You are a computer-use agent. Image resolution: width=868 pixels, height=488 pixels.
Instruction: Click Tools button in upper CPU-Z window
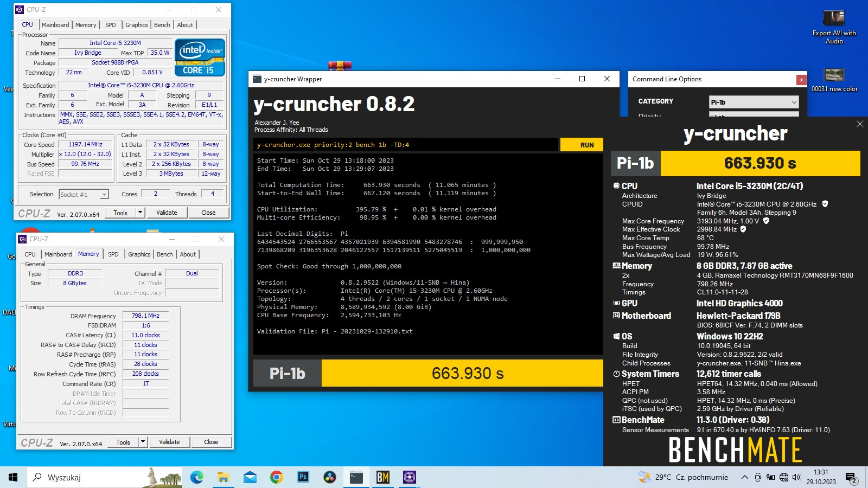(120, 213)
